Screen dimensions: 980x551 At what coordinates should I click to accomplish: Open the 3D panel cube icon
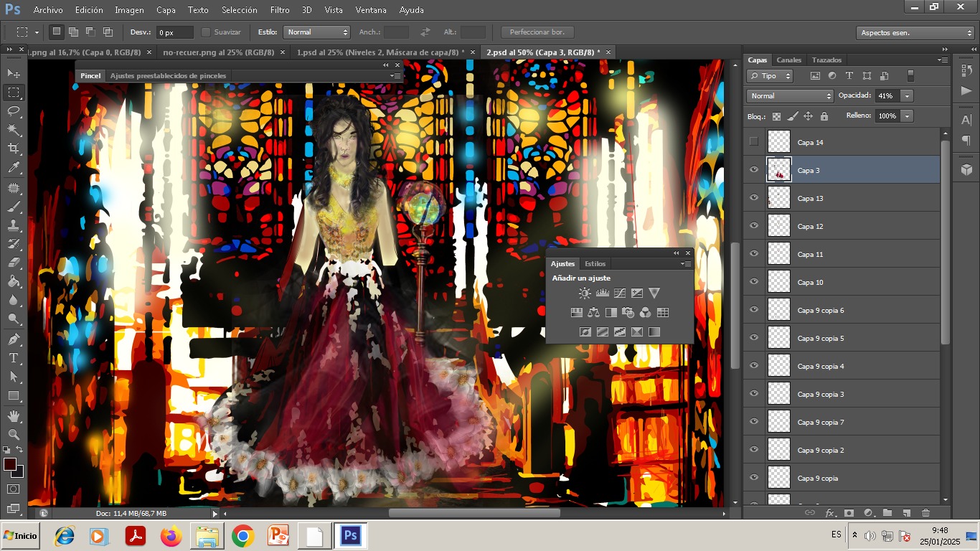[966, 169]
